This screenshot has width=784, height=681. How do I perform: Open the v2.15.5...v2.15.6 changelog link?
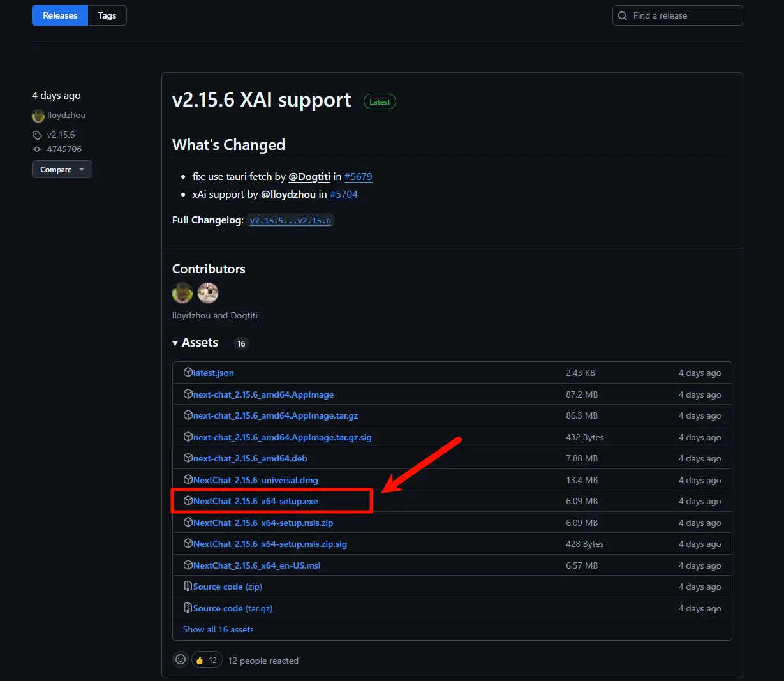[290, 220]
